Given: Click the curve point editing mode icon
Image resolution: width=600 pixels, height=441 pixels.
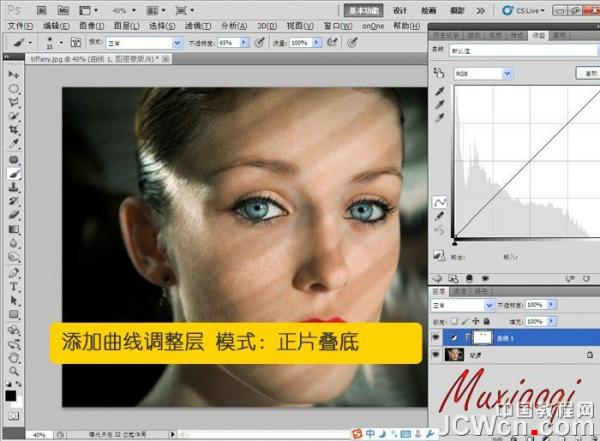Looking at the screenshot, I should click(440, 201).
